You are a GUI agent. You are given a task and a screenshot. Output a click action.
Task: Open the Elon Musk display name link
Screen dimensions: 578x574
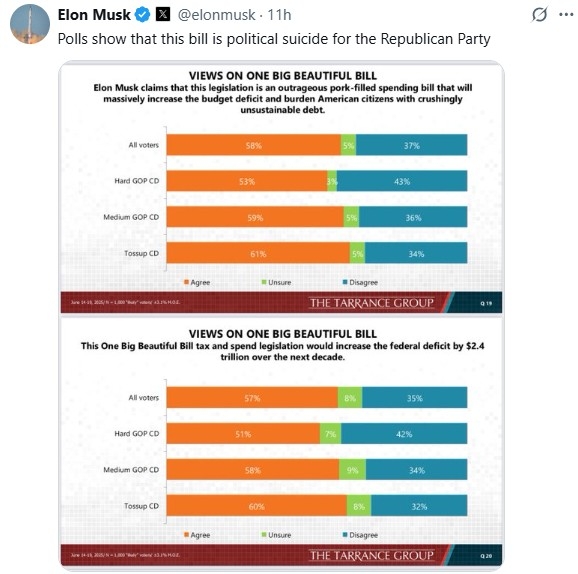point(94,15)
